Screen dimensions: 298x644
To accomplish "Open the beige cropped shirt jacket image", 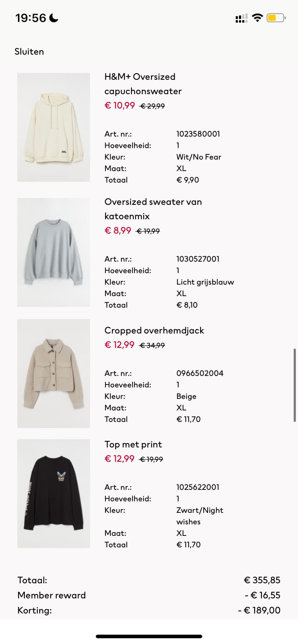I will [54, 373].
